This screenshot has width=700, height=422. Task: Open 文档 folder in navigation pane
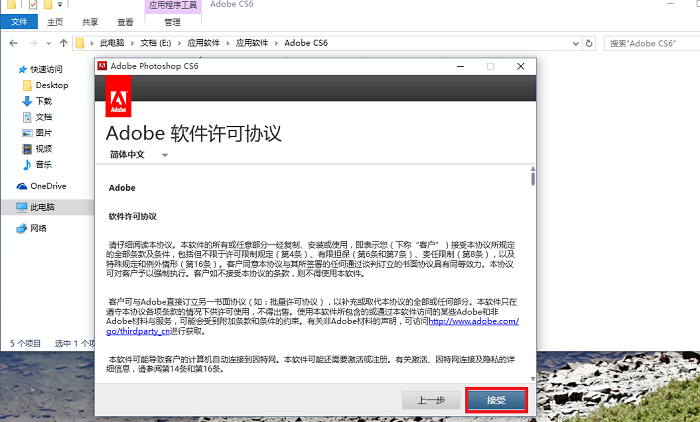(44, 117)
